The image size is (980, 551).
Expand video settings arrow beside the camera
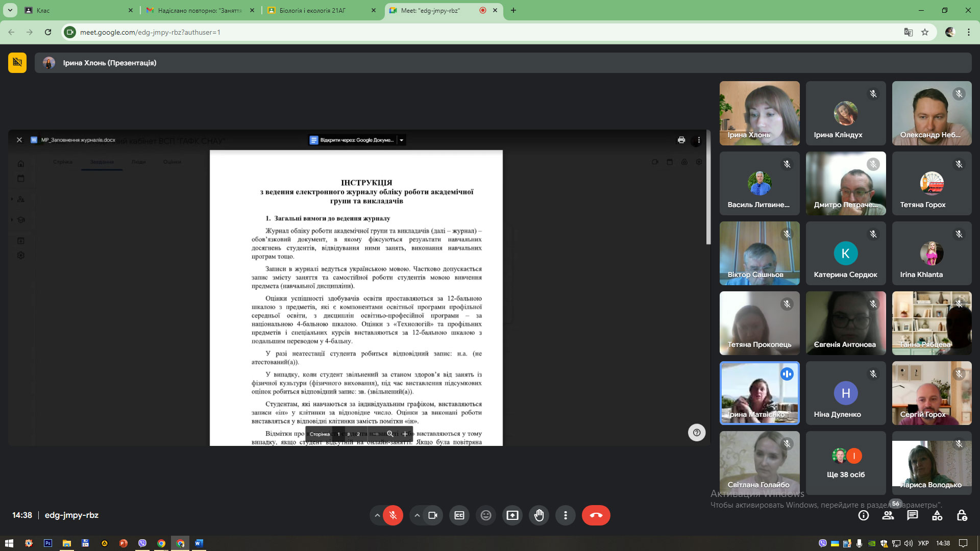click(x=417, y=515)
